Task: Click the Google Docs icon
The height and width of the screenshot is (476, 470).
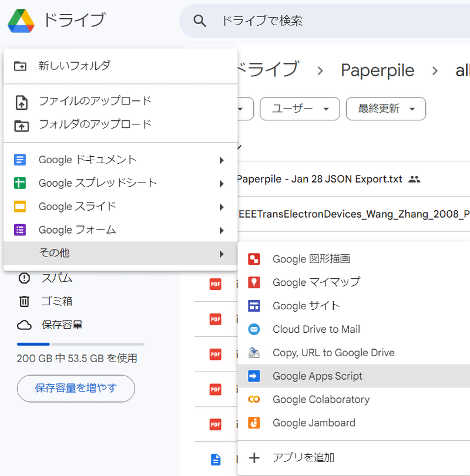Action: (20, 160)
